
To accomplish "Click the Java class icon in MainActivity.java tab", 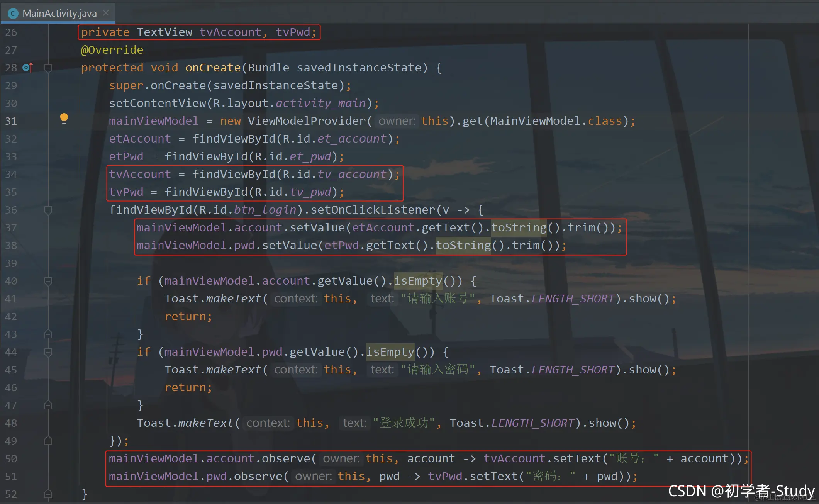I will coord(13,14).
